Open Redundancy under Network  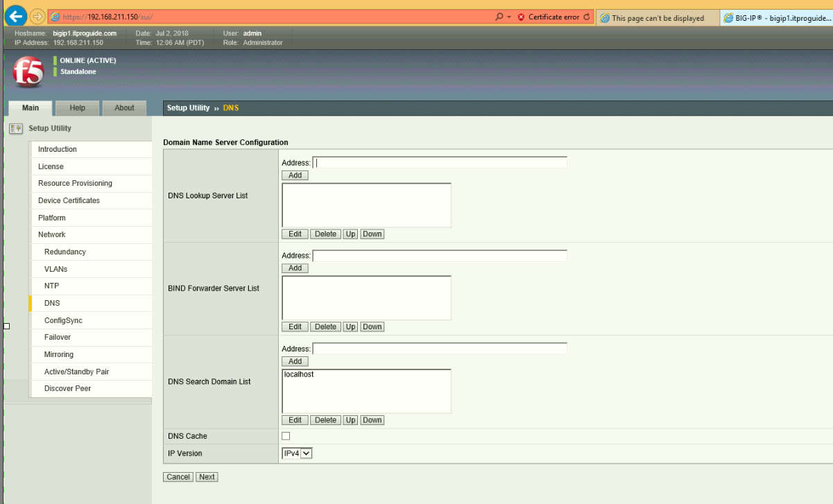(90, 252)
